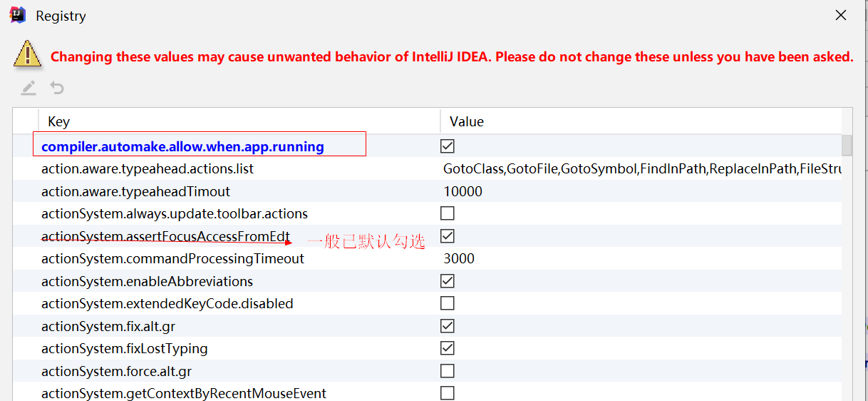
Task: Select actionSystem.fixLostTyping key
Action: click(125, 348)
